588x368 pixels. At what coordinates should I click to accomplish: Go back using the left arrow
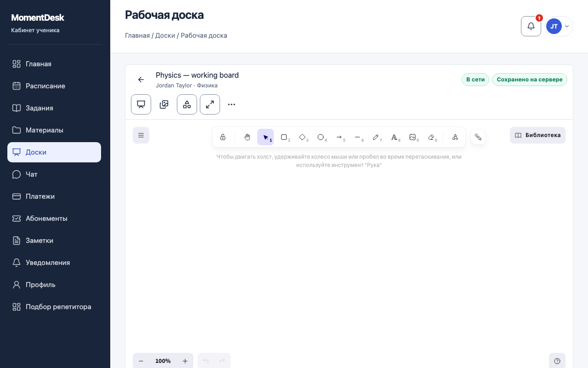tap(141, 80)
